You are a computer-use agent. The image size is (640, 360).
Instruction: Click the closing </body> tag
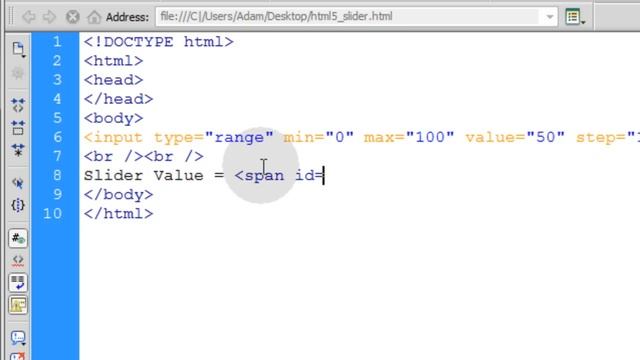118,195
